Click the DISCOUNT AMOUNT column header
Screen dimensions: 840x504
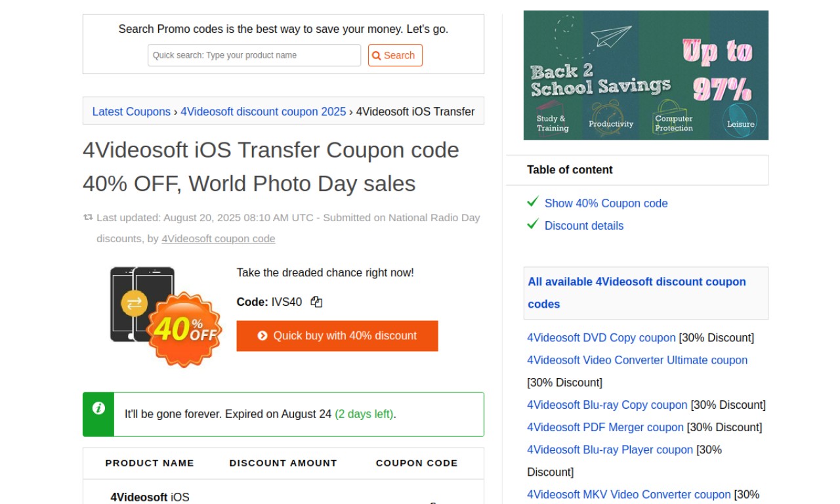click(x=283, y=463)
